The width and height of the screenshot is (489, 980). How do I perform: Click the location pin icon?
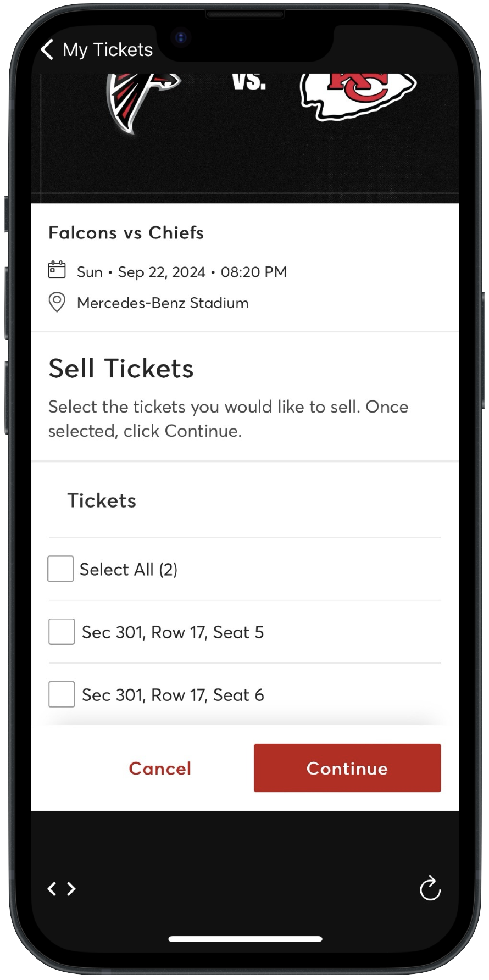57,302
